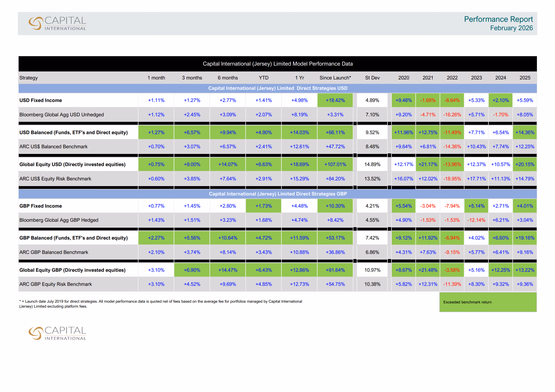The height and width of the screenshot is (392, 555).
Task: Click the 'Strategy' column header
Action: [28, 78]
